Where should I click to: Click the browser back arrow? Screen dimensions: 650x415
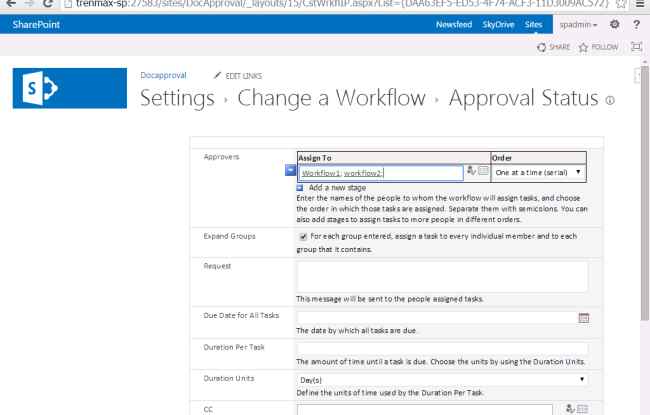point(11,4)
